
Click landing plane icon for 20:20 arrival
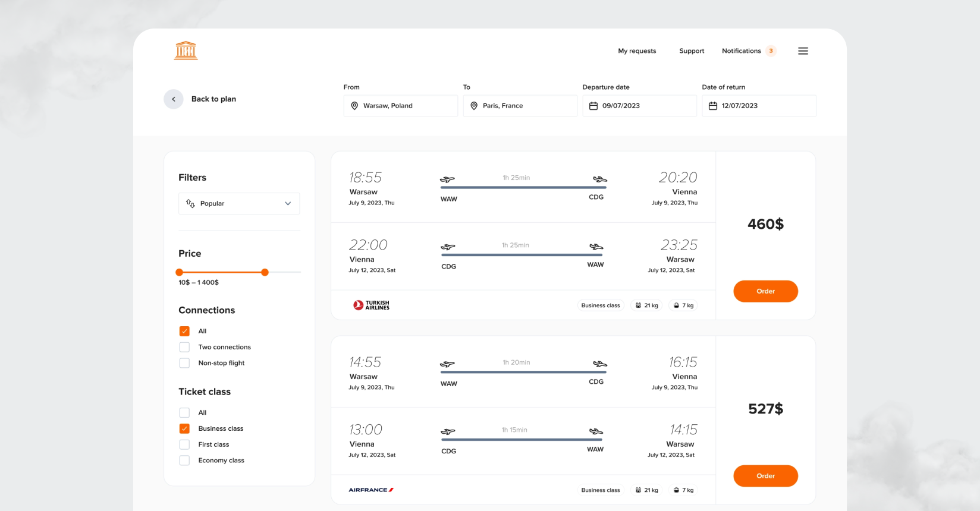pyautogui.click(x=600, y=179)
